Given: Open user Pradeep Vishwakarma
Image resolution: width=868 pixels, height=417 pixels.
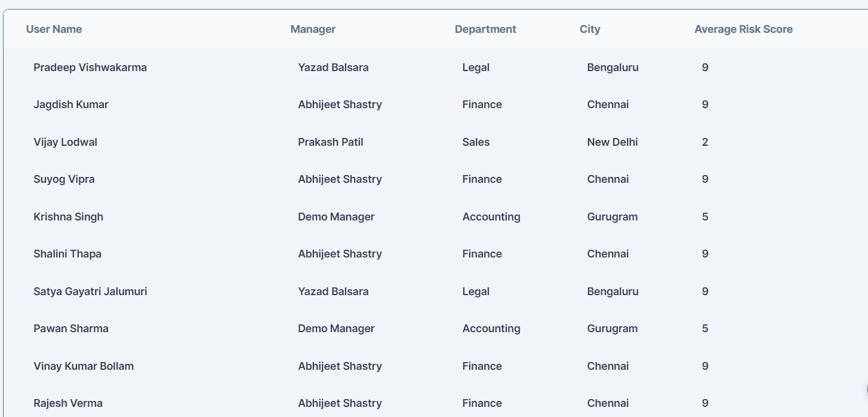Looking at the screenshot, I should click(x=90, y=68).
